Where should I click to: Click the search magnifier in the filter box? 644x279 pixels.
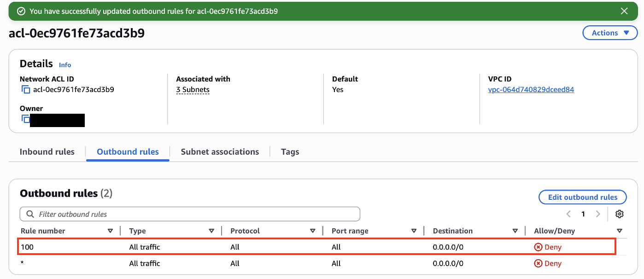(x=30, y=214)
